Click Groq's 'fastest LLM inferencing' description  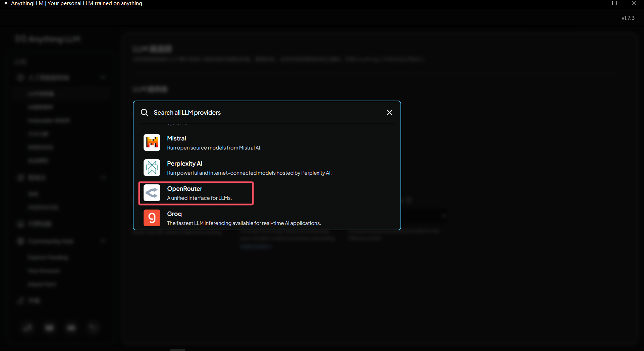(244, 223)
